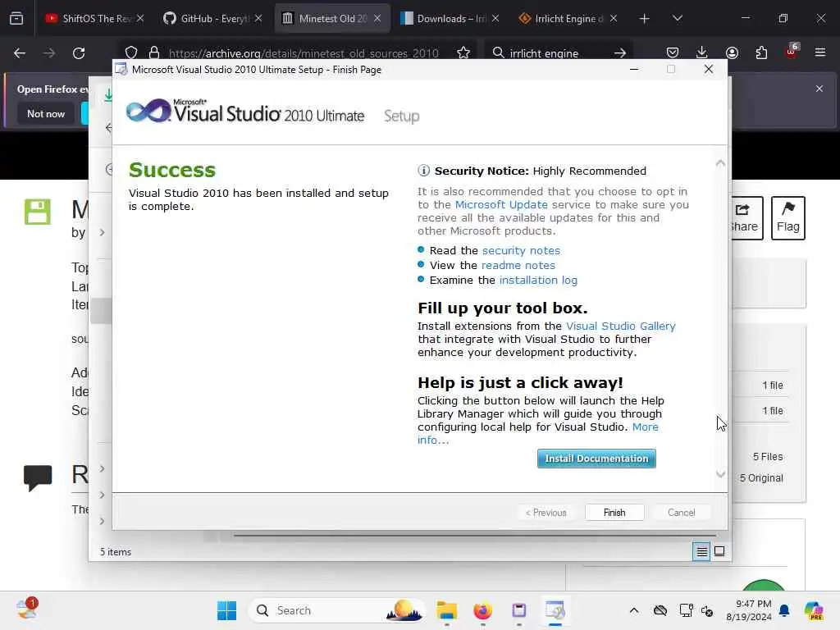Switch to the GitHub browser tab
The width and height of the screenshot is (840, 630).
(212, 18)
